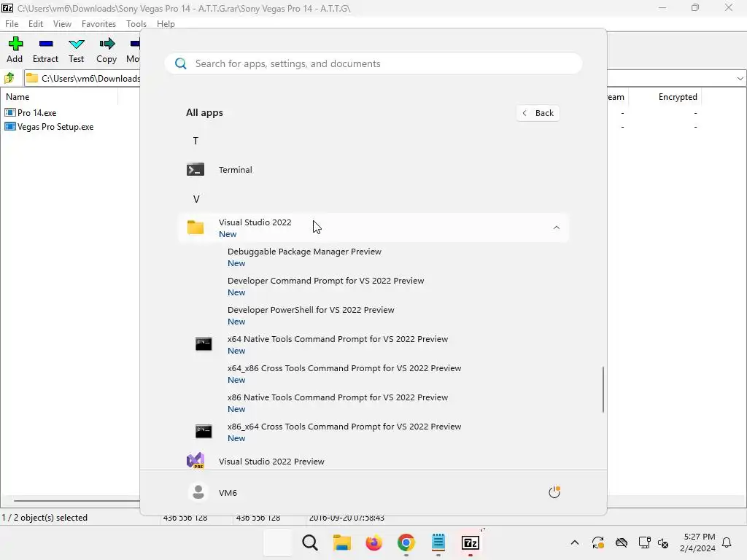The image size is (747, 560).
Task: Click the All apps list scrollbar
Action: coord(603,389)
